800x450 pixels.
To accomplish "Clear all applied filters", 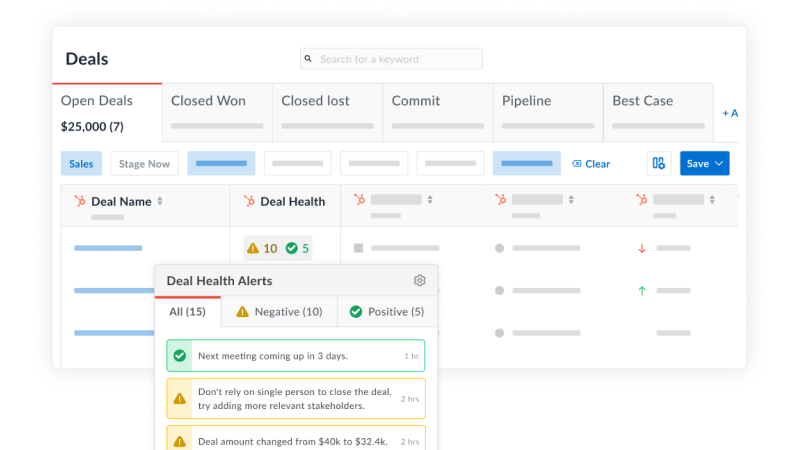I will point(591,164).
